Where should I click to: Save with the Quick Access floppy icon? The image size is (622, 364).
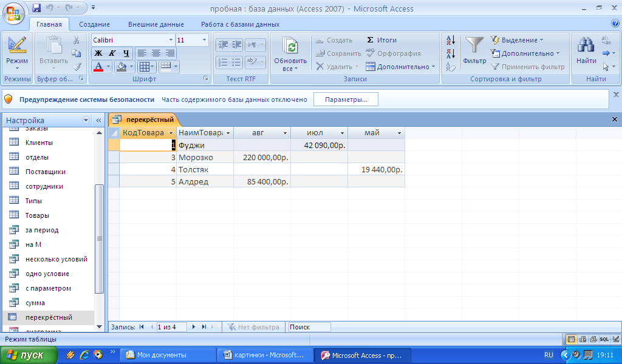pos(36,7)
